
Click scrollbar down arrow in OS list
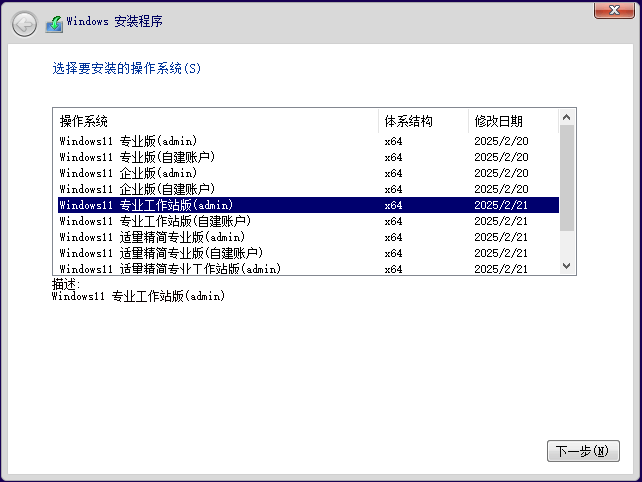[567, 266]
